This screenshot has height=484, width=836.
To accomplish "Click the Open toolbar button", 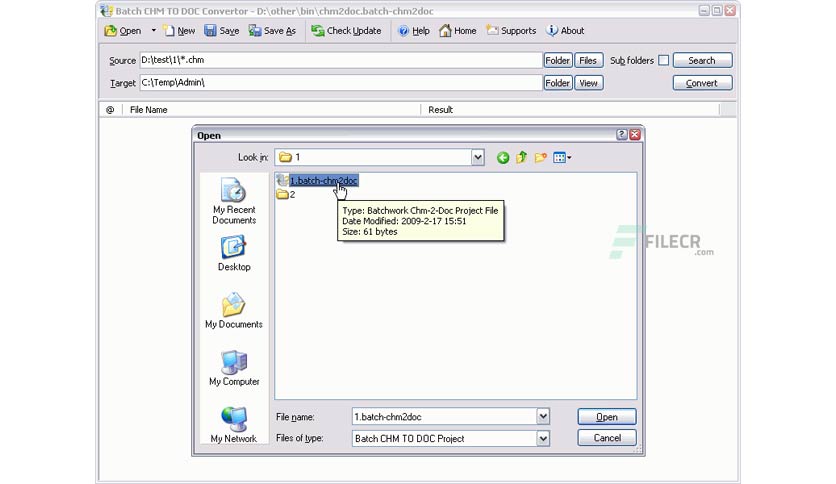I will tap(123, 31).
